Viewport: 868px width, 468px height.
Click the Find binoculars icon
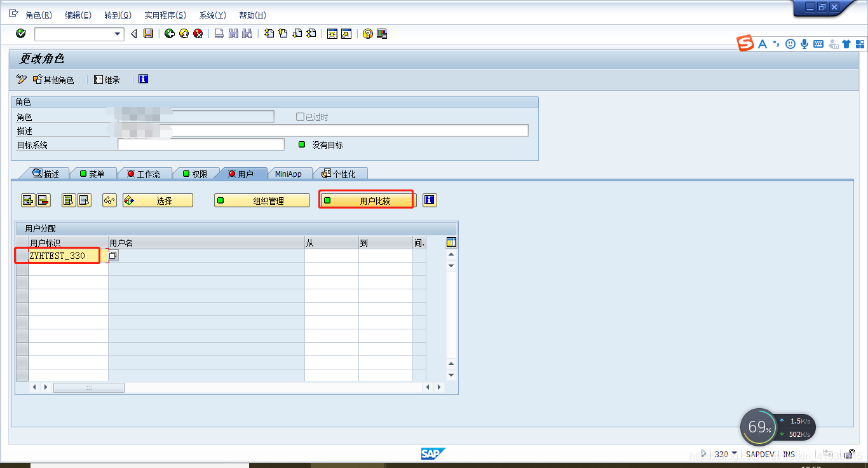point(233,34)
